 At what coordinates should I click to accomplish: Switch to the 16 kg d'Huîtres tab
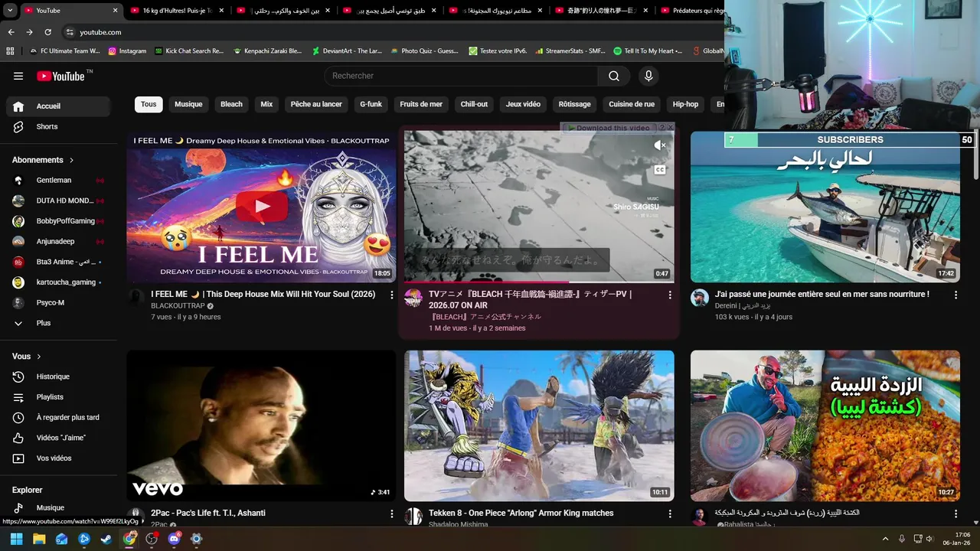[x=176, y=11]
